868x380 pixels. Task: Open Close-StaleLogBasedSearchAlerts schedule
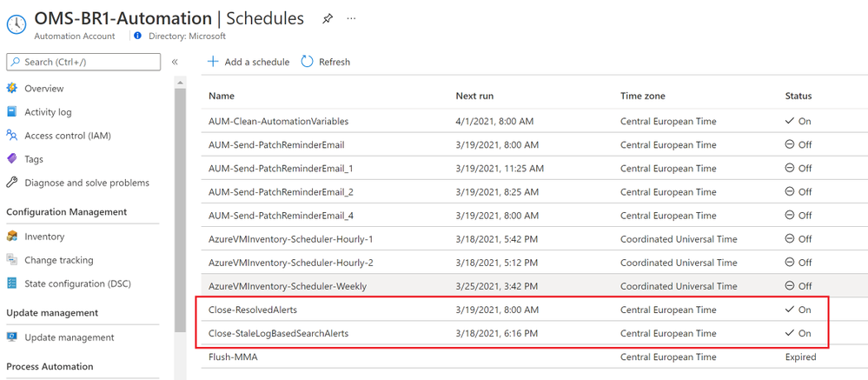click(x=278, y=333)
